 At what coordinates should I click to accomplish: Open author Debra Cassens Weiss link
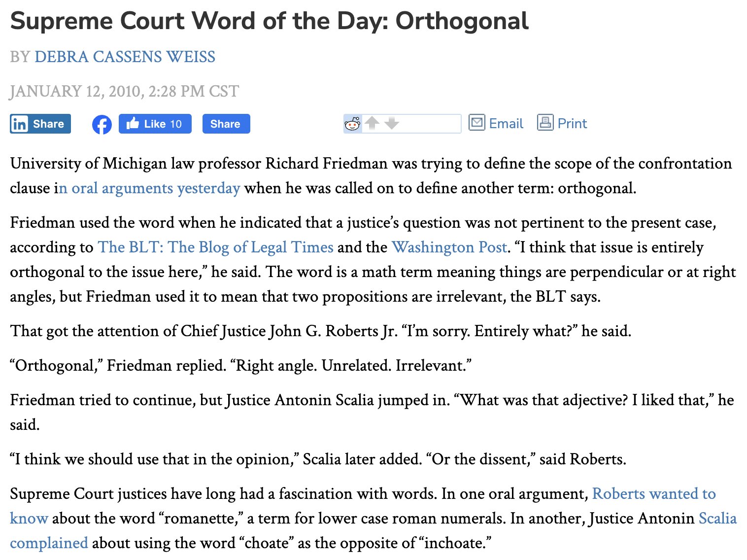point(125,57)
